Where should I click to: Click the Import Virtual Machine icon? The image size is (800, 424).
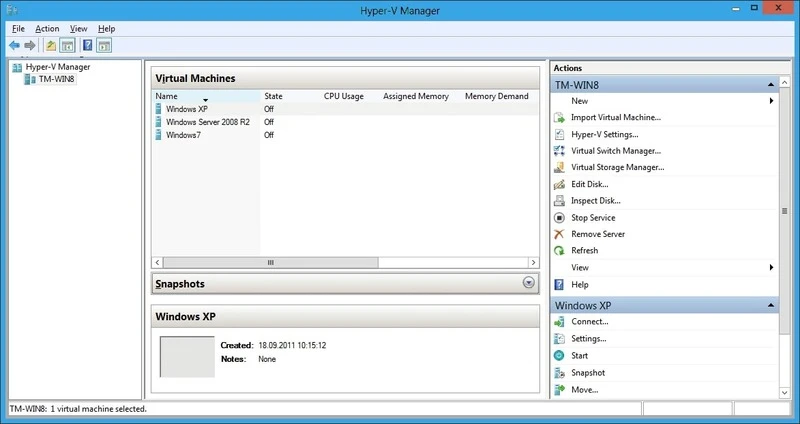click(x=559, y=118)
